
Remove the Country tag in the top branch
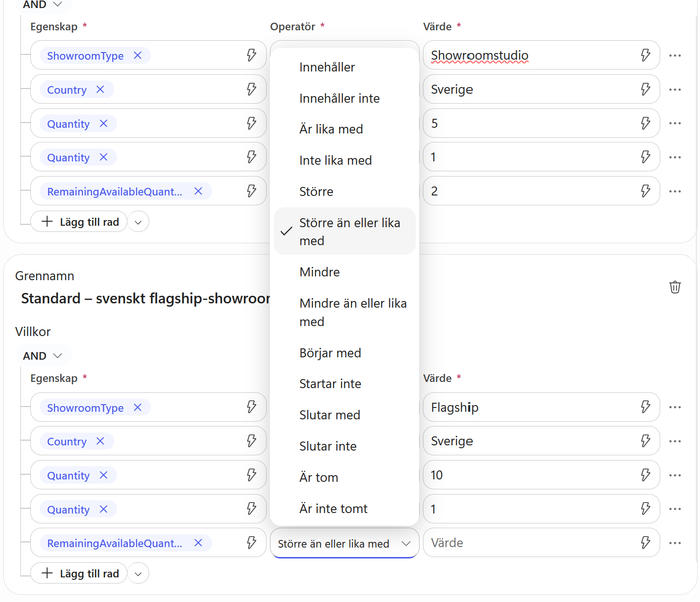100,89
